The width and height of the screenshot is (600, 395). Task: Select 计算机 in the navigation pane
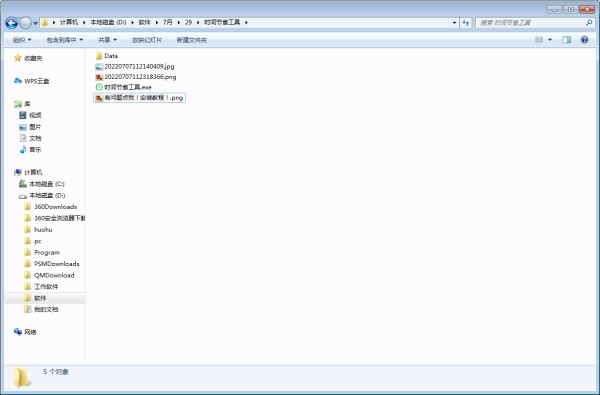click(28, 173)
